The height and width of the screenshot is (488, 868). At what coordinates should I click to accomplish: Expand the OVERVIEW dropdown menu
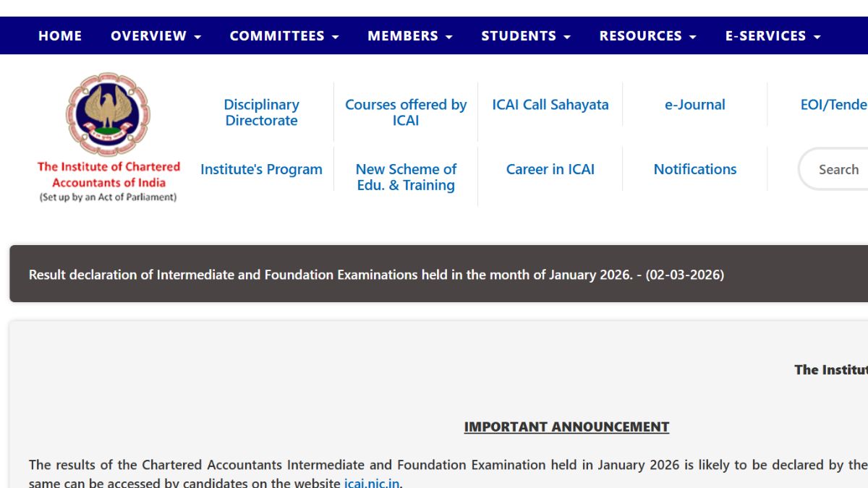pos(156,36)
